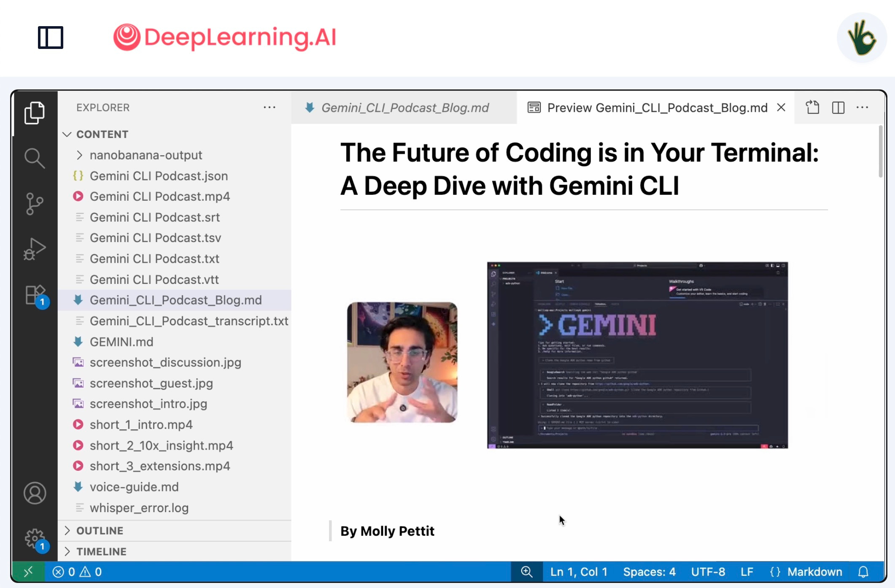Open the whisper_error.log file
The image size is (895, 588).
tap(174, 507)
